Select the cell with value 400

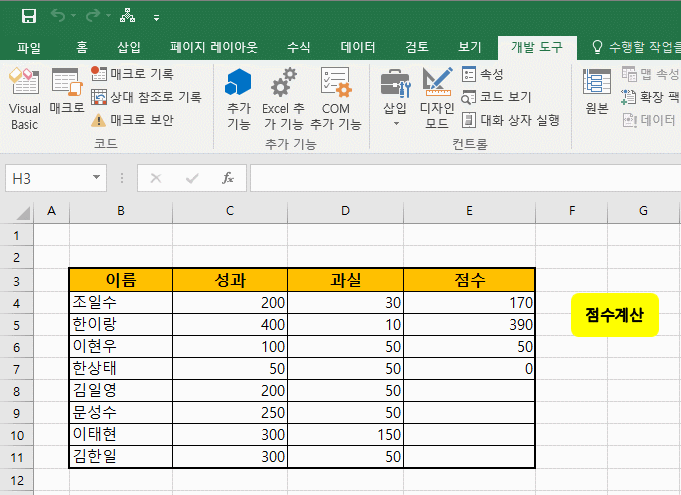click(x=230, y=325)
